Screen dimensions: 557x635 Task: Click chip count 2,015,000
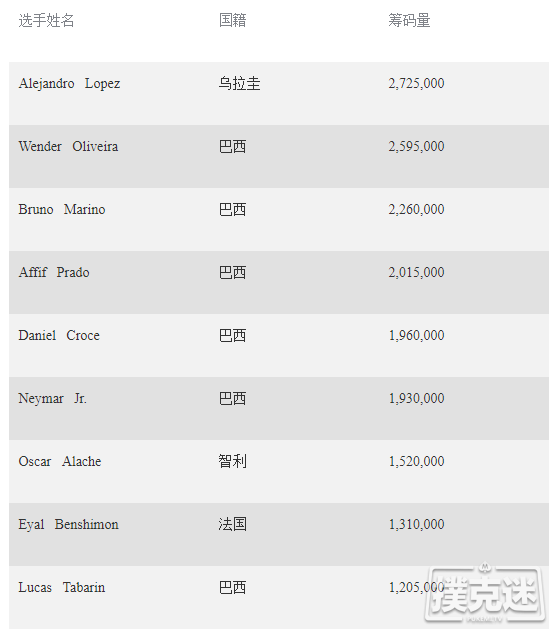click(416, 272)
